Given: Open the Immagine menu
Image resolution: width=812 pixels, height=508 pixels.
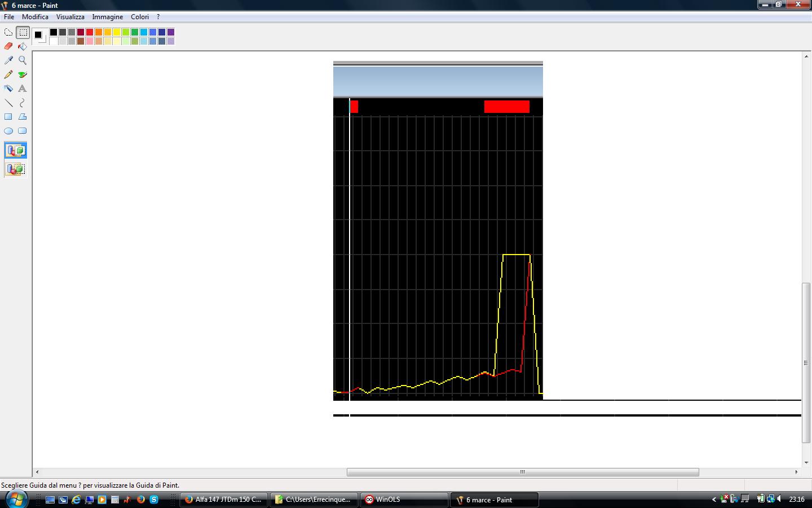Looking at the screenshot, I should click(108, 17).
